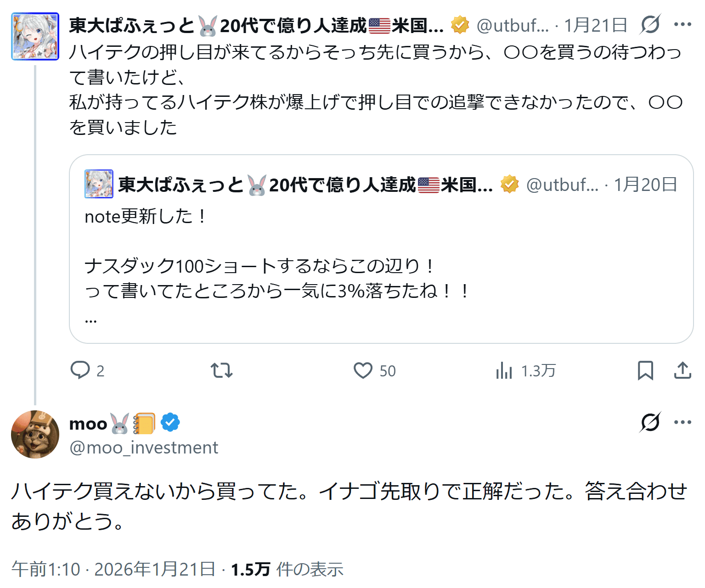Repost the top post
Image resolution: width=705 pixels, height=588 pixels.
coord(221,370)
